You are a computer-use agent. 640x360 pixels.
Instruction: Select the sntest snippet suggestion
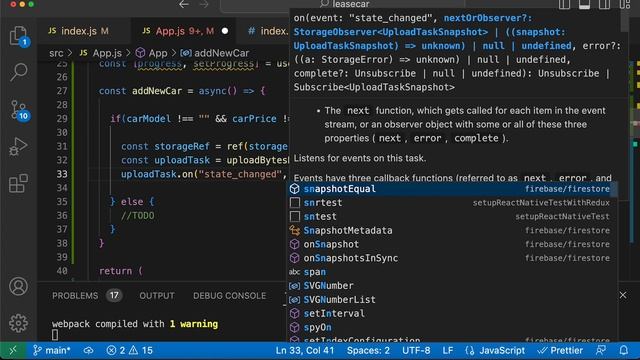pyautogui.click(x=451, y=217)
